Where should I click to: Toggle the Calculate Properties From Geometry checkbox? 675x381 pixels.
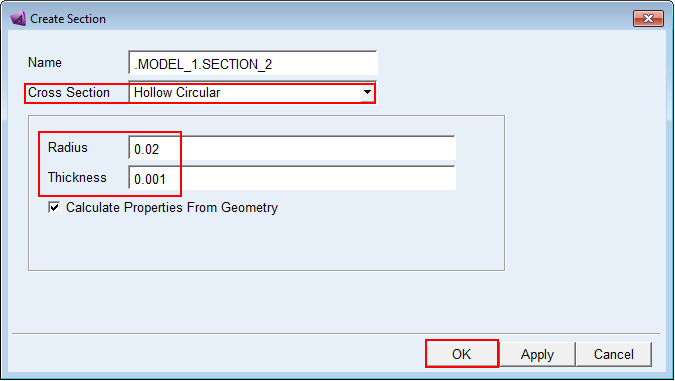54,208
